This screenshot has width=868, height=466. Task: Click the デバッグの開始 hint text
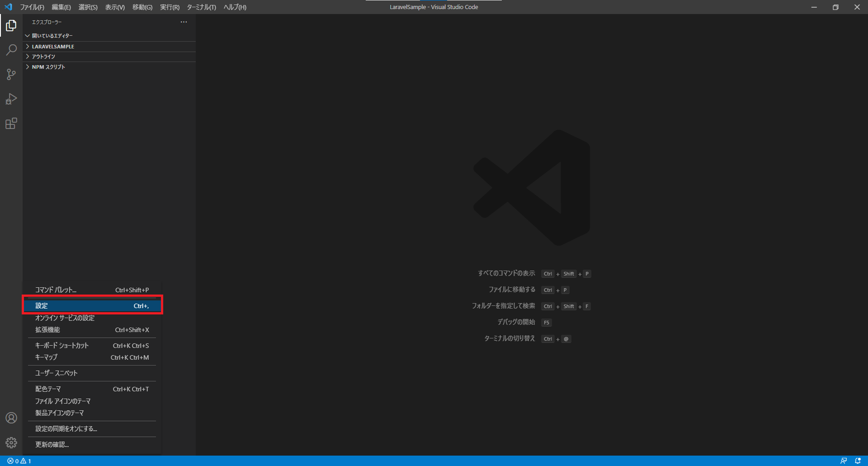point(516,322)
